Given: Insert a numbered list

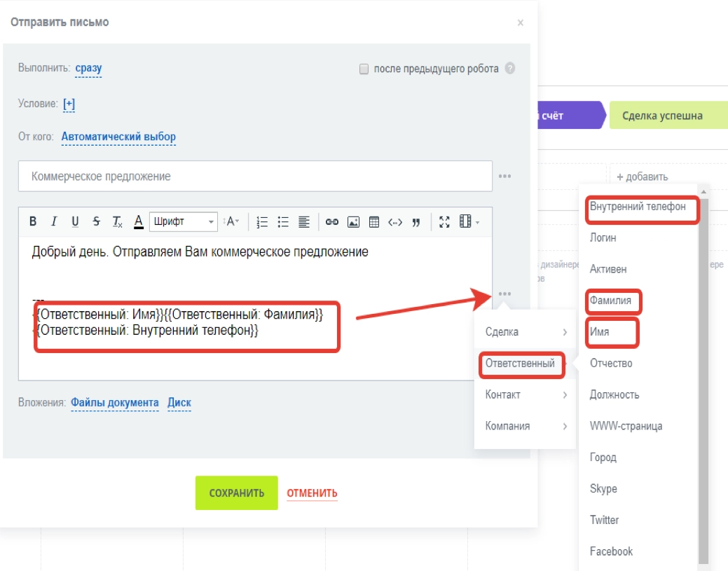Looking at the screenshot, I should tap(263, 222).
